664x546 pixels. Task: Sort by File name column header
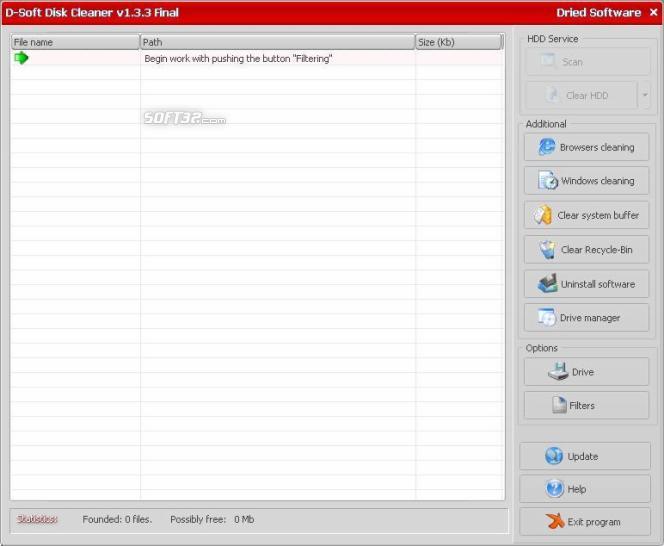[x=75, y=42]
